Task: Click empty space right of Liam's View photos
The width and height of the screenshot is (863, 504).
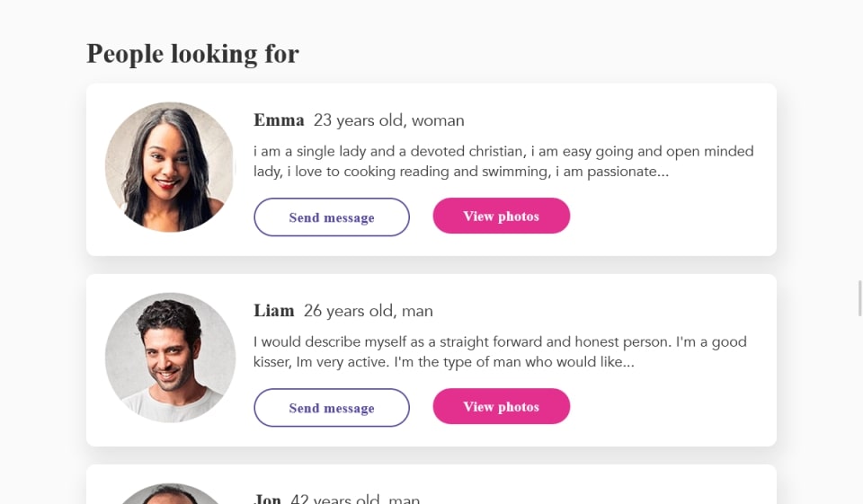Action: pos(674,406)
